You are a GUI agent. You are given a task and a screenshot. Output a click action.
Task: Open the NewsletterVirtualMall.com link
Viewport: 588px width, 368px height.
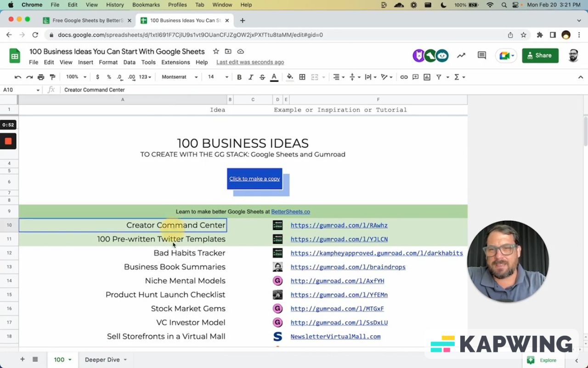(335, 336)
